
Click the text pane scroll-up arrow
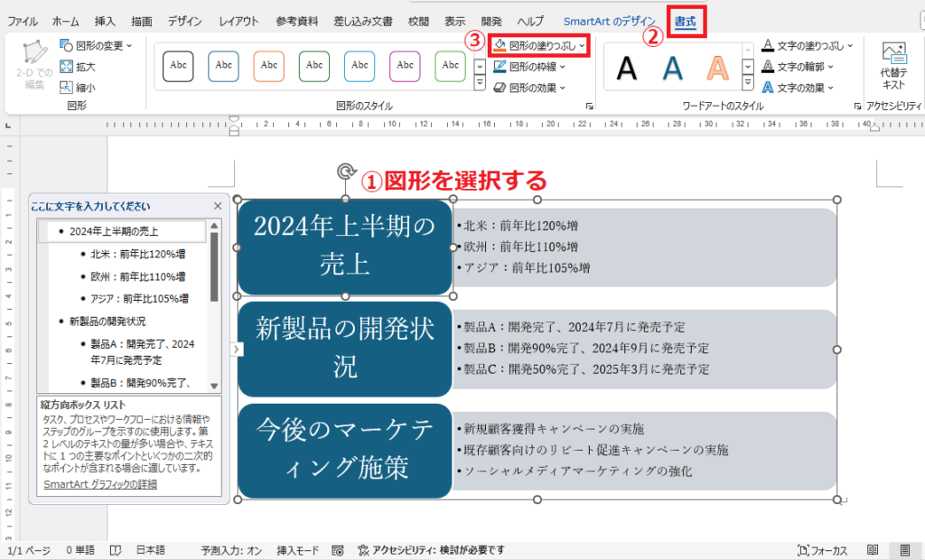(x=214, y=226)
